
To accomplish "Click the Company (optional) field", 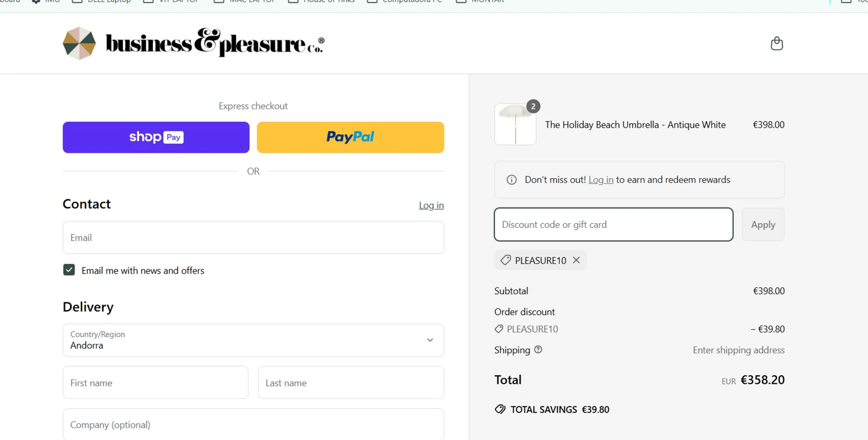I will (x=253, y=424).
